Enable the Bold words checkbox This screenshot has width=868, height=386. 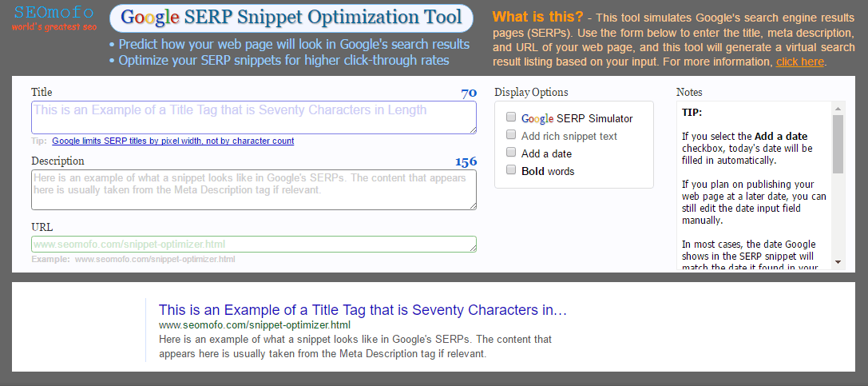(x=511, y=170)
